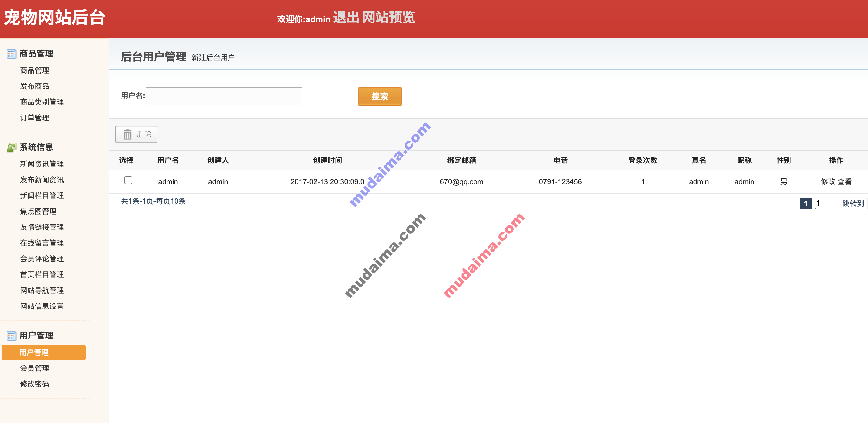Open 订单管理 page
868x423 pixels.
point(34,118)
